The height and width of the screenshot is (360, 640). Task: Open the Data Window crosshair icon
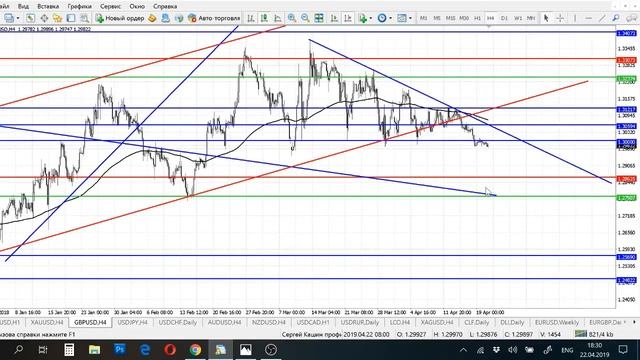click(x=44, y=18)
